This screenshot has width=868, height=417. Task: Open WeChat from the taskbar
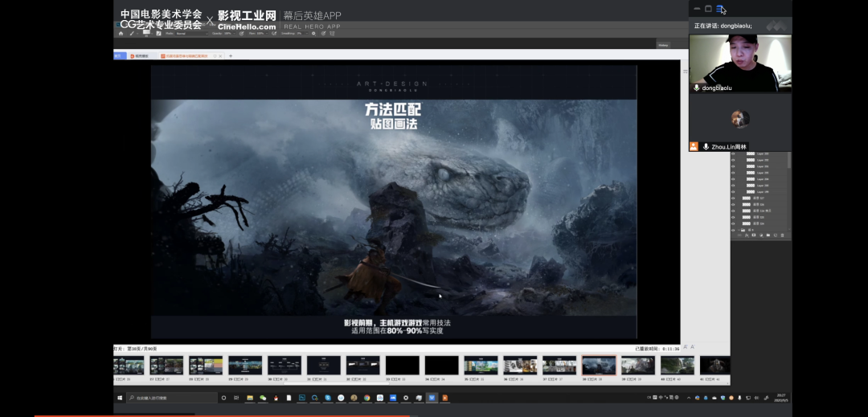pos(262,398)
